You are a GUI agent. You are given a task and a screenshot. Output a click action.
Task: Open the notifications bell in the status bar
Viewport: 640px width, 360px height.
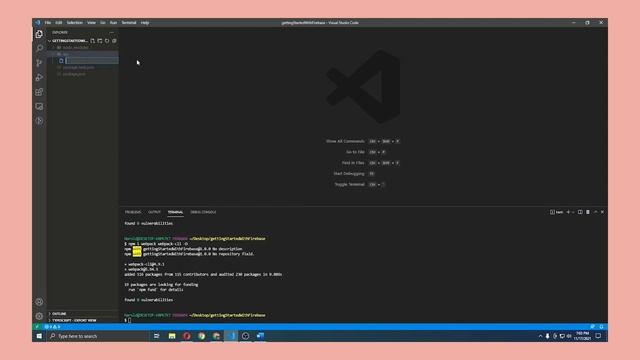click(602, 327)
